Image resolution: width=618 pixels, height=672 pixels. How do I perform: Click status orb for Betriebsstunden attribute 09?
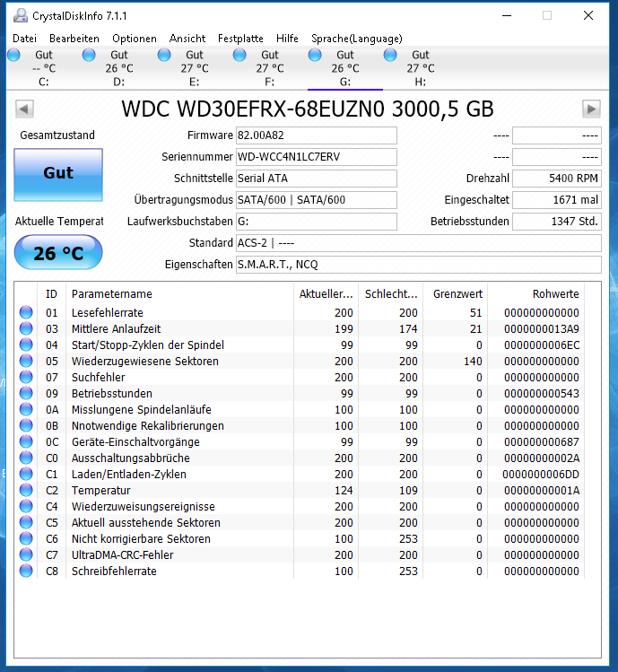coord(26,394)
